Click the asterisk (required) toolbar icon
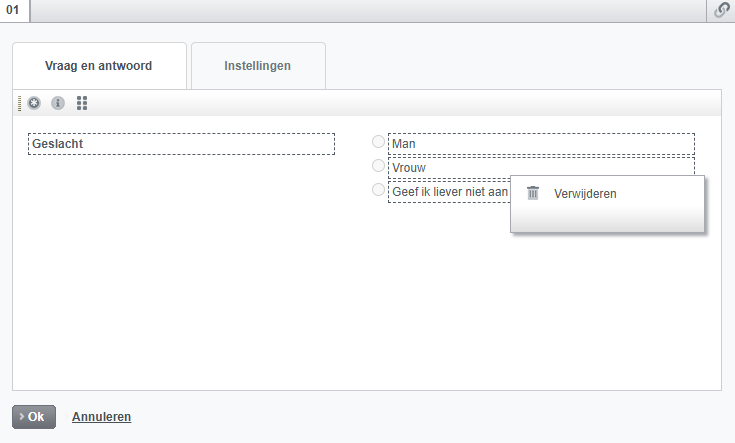 34,103
